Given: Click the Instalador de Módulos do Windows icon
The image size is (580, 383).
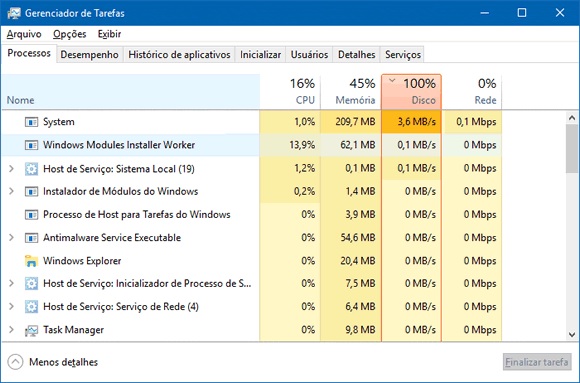Looking at the screenshot, I should tap(31, 192).
